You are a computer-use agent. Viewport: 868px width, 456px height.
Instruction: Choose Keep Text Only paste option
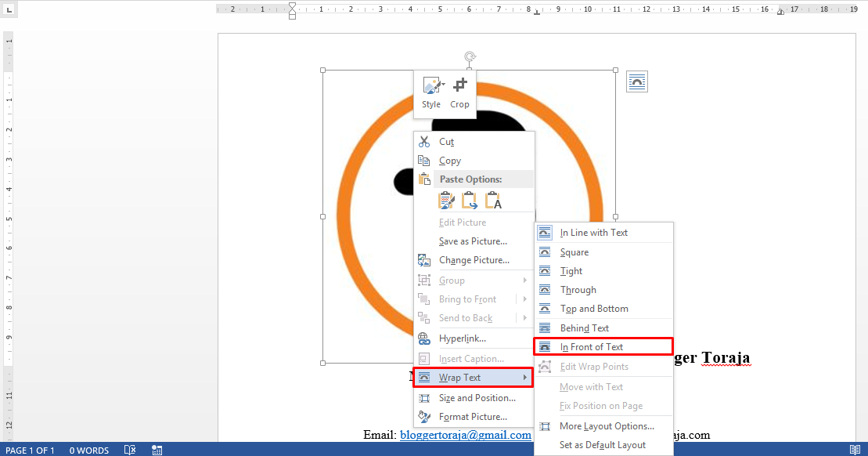[492, 200]
